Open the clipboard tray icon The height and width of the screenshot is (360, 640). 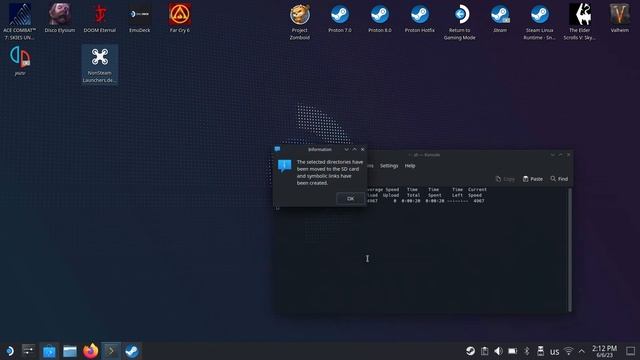484,351
